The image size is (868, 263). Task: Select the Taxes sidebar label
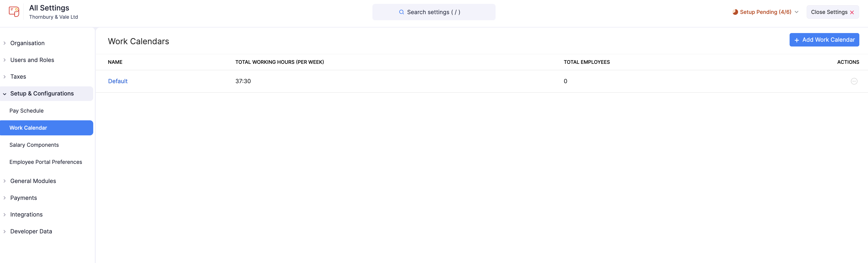tap(18, 77)
